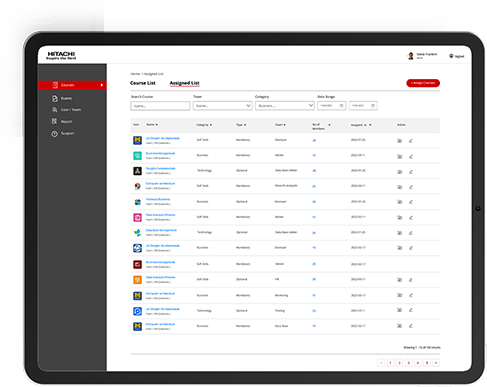Image resolution: width=487 pixels, height=387 pixels.
Task: Edit Data Analysis Process HR row pencil
Action: [x=411, y=280]
